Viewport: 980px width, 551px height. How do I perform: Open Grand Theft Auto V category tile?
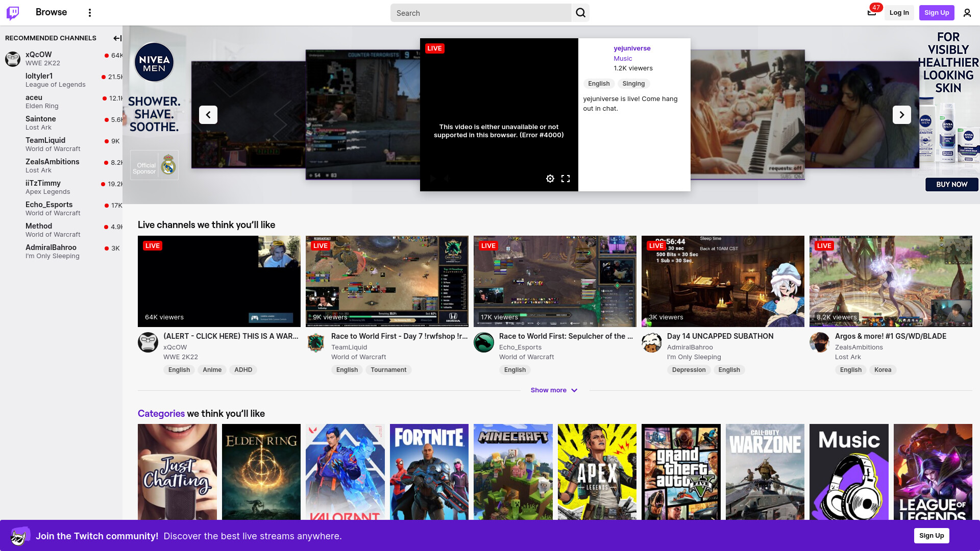[681, 472]
